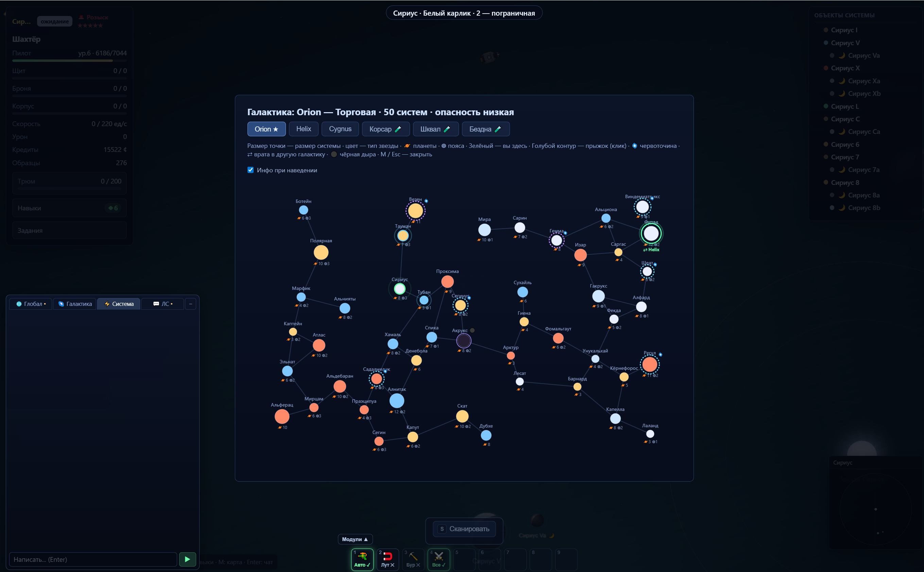Click the Сегинус wormhole star
Image resolution: width=924 pixels, height=572 pixels.
coord(460,305)
